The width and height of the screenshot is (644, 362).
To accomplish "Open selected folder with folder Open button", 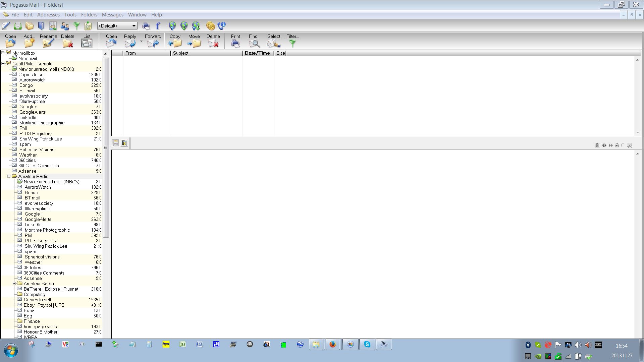I will [10, 41].
